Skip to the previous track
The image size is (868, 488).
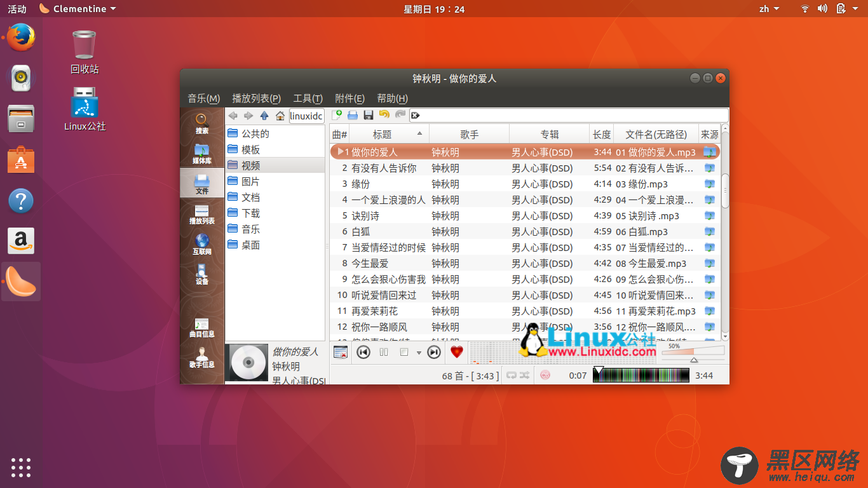click(x=363, y=352)
